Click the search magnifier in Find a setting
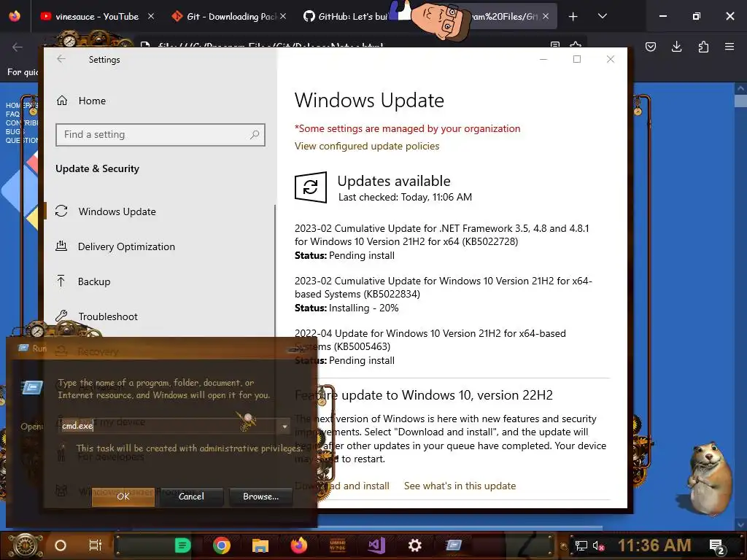Viewport: 747px width, 560px height. click(x=255, y=135)
